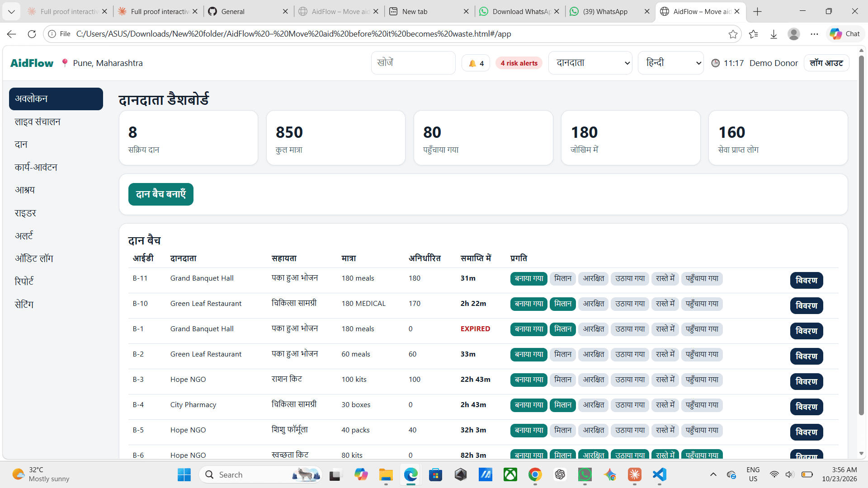The image size is (868, 488).
Task: Click the 4 risk alerts badge
Action: pyautogui.click(x=519, y=63)
